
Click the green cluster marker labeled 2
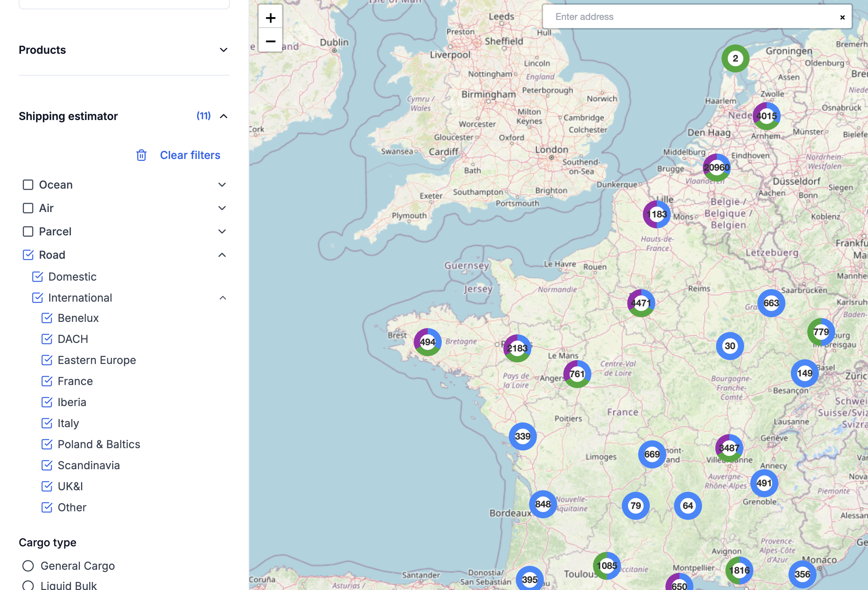coord(735,58)
